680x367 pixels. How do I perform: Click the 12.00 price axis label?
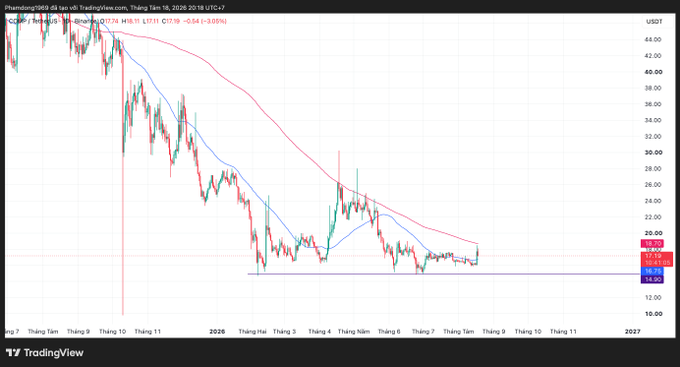coord(653,298)
